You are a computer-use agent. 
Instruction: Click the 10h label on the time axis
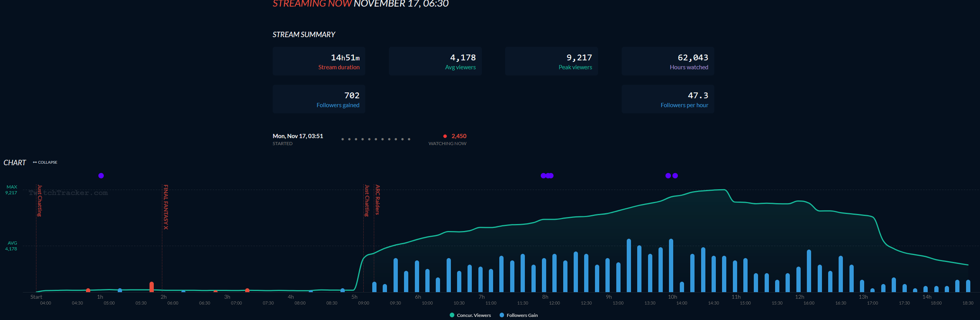click(x=672, y=297)
